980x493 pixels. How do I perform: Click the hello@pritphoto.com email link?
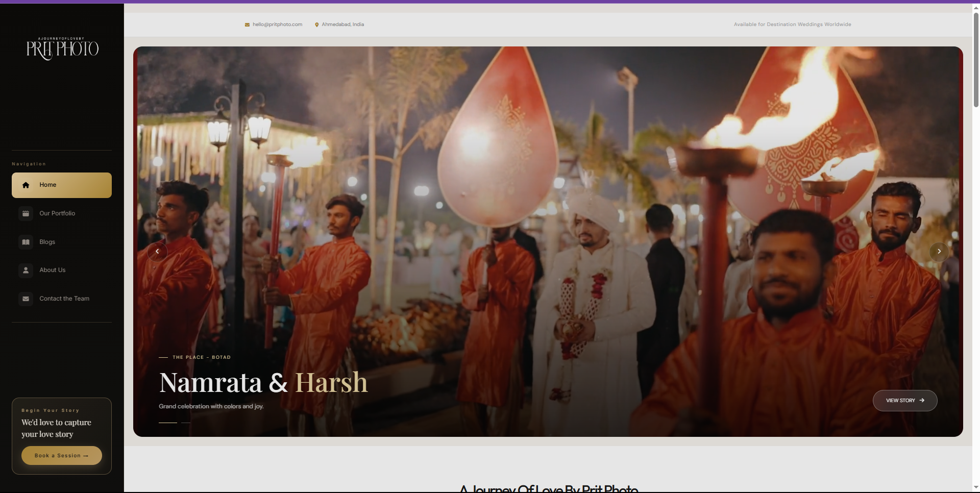coord(277,24)
